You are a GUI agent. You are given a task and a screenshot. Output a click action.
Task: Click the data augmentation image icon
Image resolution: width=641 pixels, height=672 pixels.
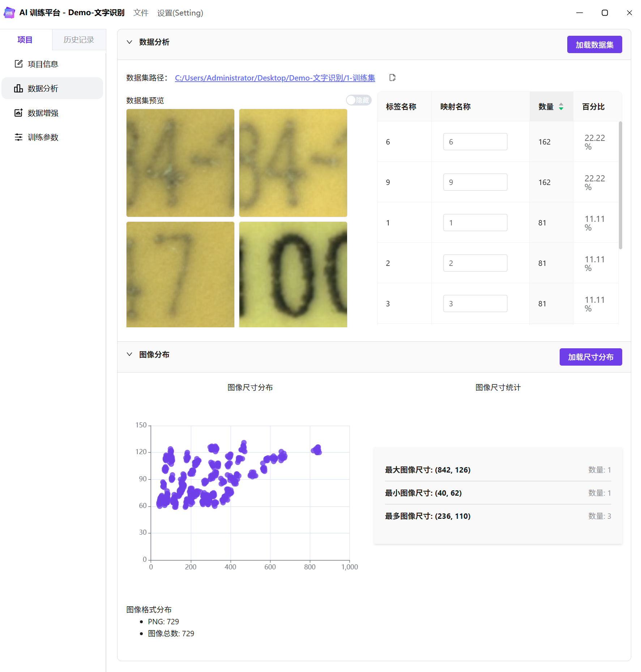[x=18, y=113]
